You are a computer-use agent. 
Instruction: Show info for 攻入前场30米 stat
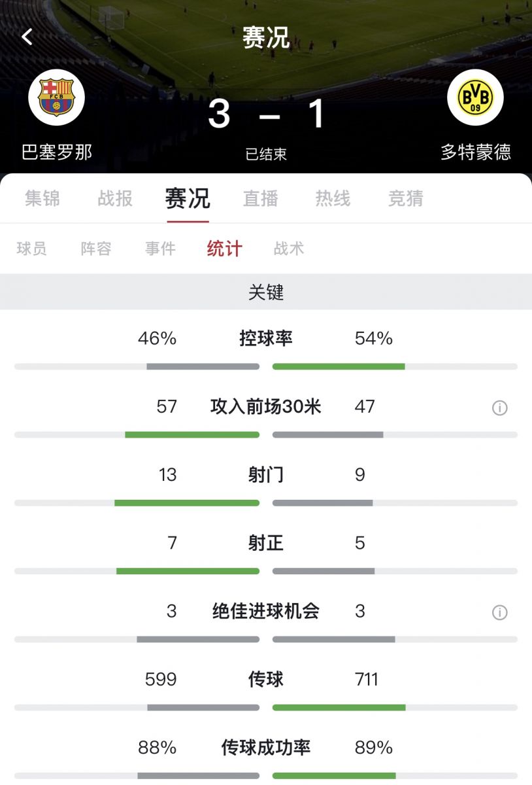500,408
